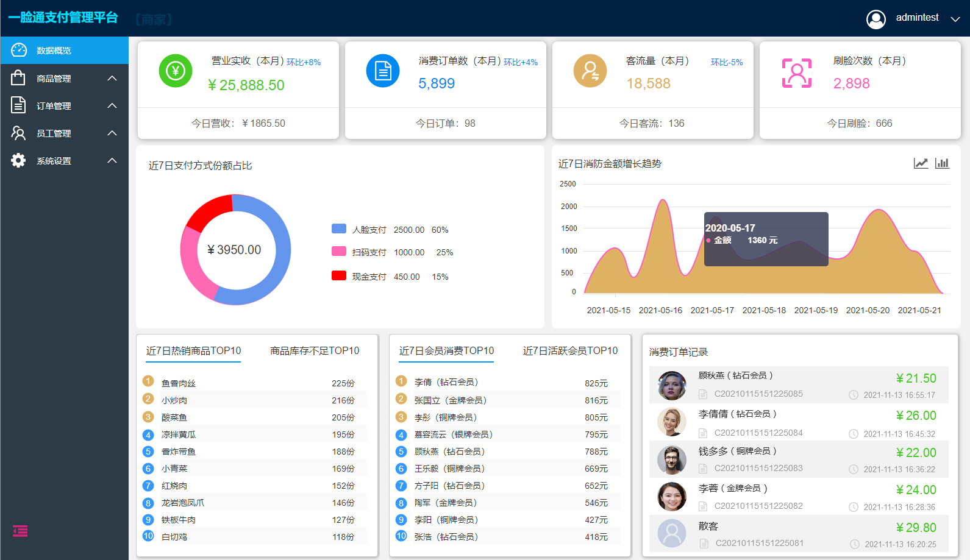This screenshot has width=970, height=560.
Task: Click the 今日客流: 136 footer
Action: pyautogui.click(x=652, y=123)
